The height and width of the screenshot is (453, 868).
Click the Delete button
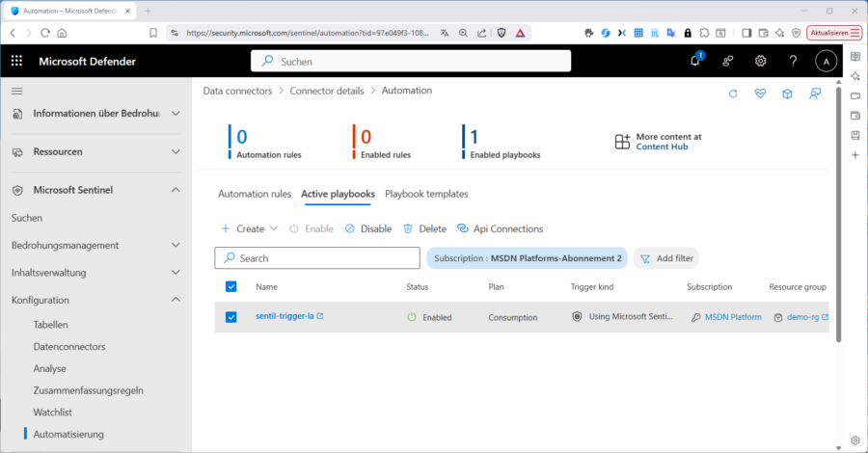[x=424, y=229]
